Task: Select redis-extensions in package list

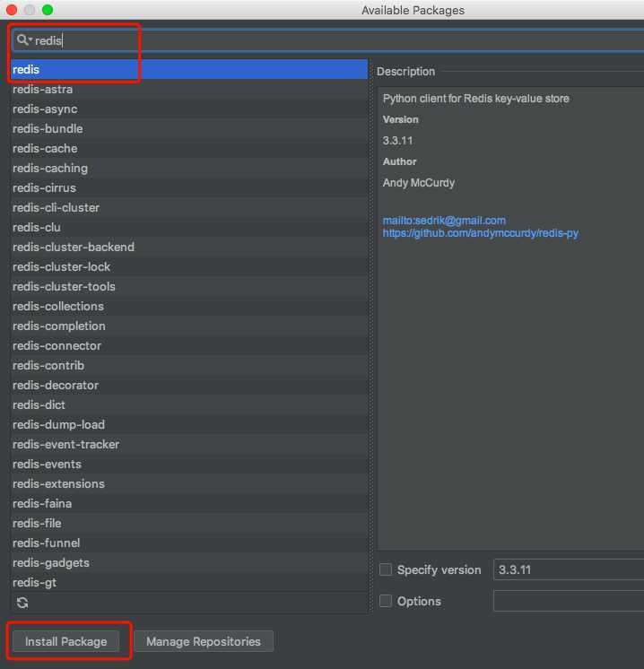Action: (189, 484)
